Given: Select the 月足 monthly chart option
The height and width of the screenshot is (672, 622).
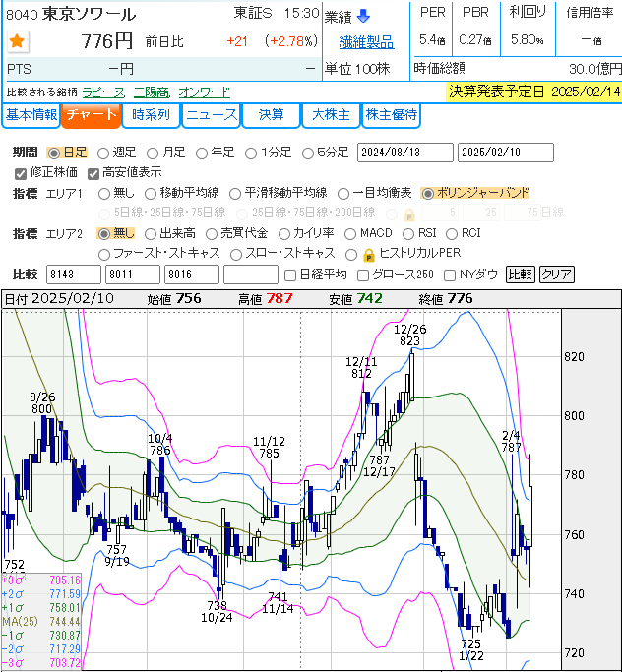Looking at the screenshot, I should pyautogui.click(x=154, y=153).
